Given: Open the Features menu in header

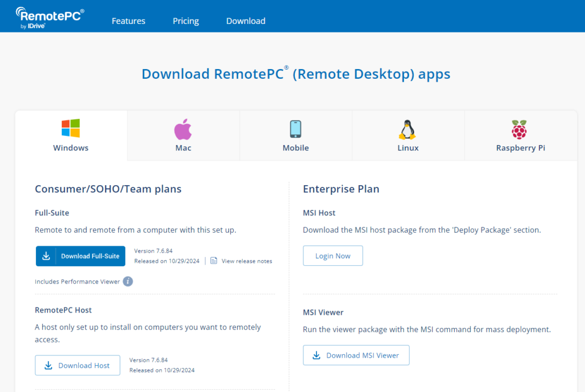Looking at the screenshot, I should [x=129, y=21].
